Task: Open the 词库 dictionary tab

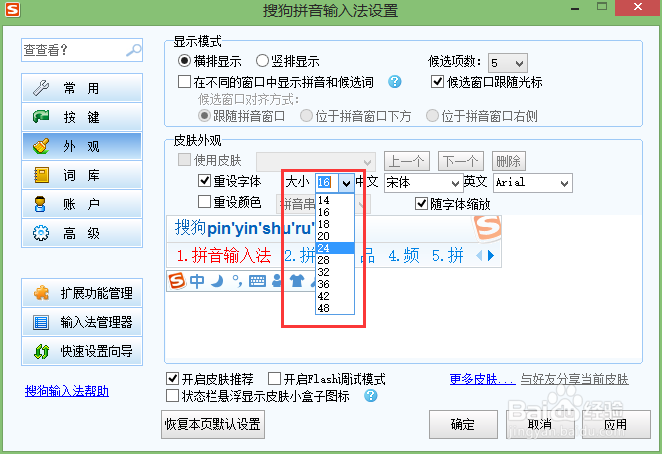Action: tap(82, 175)
